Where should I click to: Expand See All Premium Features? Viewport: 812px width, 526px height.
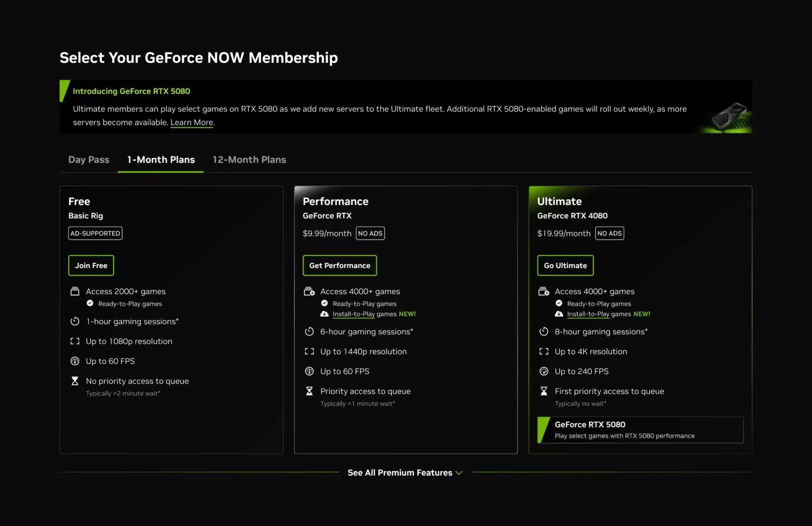tap(405, 472)
